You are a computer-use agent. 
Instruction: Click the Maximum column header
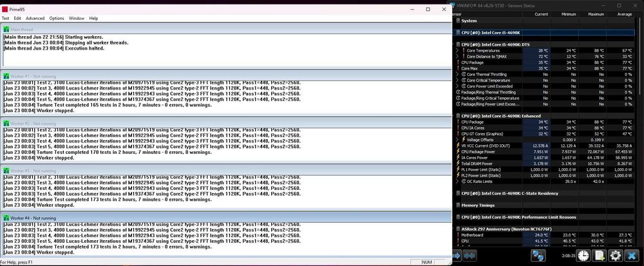click(x=592, y=14)
